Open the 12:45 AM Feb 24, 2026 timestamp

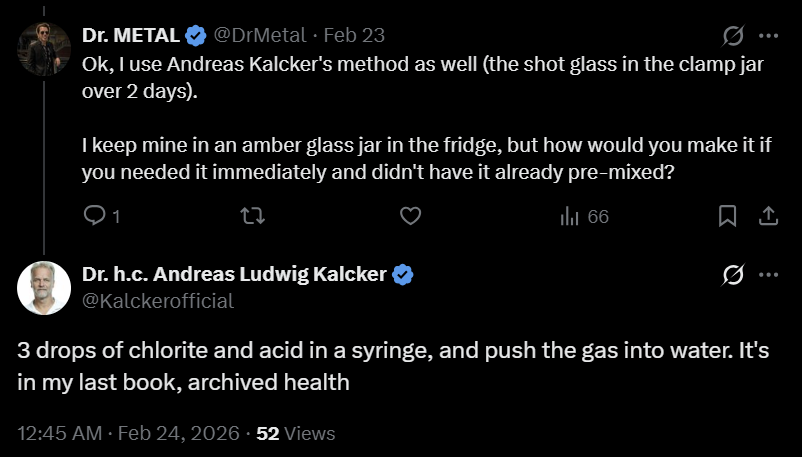[128, 433]
